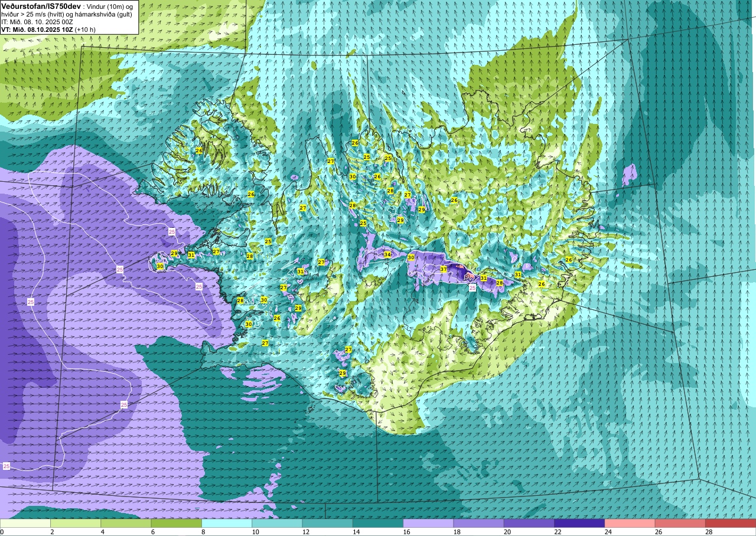
Task: Click the legend tick label 8
Action: tap(202, 532)
